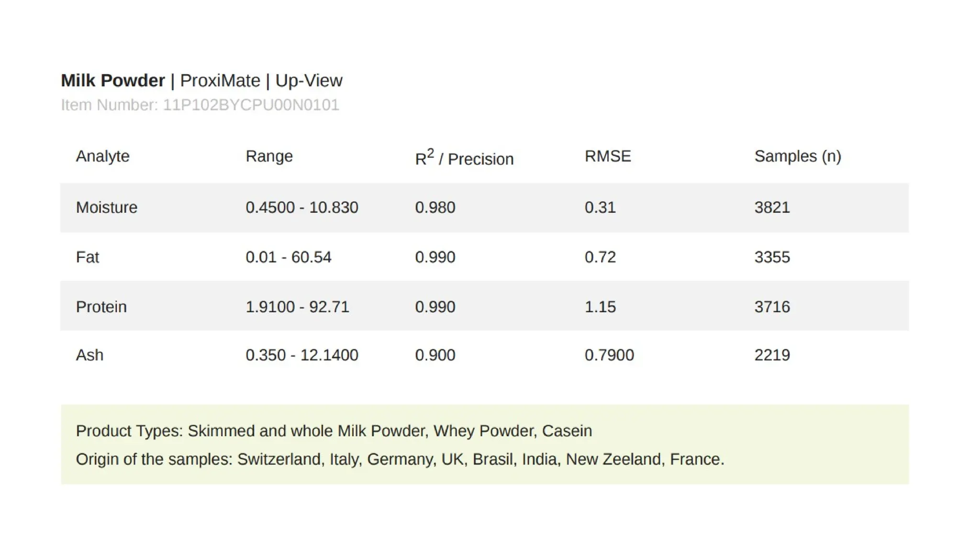980x551 pixels.
Task: Click the Samples (n) column header
Action: tap(797, 156)
